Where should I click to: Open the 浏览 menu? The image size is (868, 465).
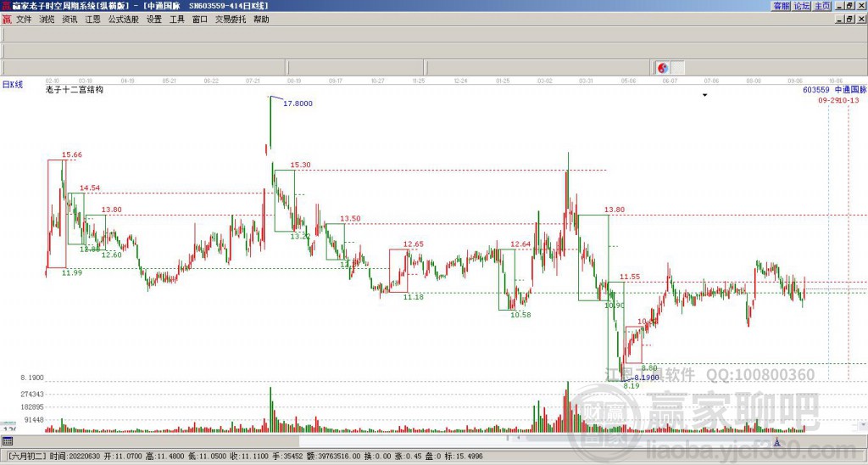pos(47,20)
